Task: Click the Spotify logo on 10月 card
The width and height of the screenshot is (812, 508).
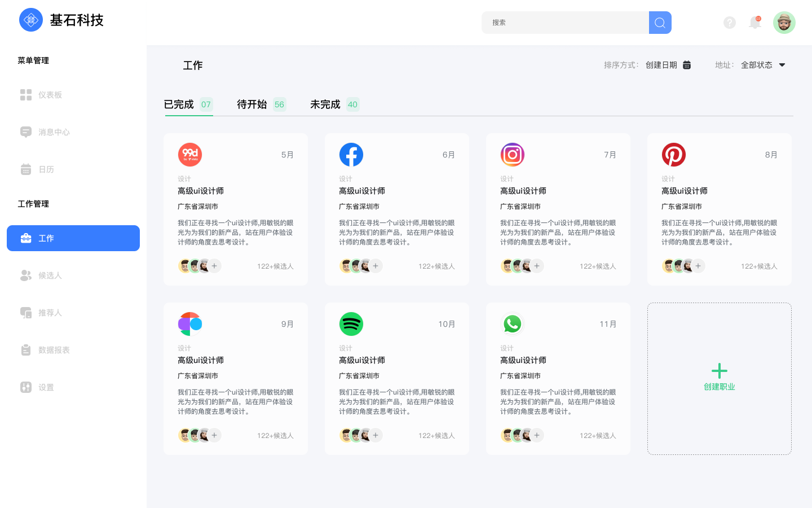Action: 351,324
